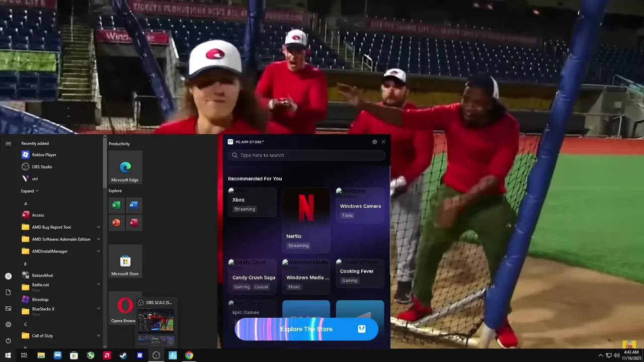Viewport: 644px width, 362px height.
Task: Expand the Recently added list
Action: tap(30, 191)
